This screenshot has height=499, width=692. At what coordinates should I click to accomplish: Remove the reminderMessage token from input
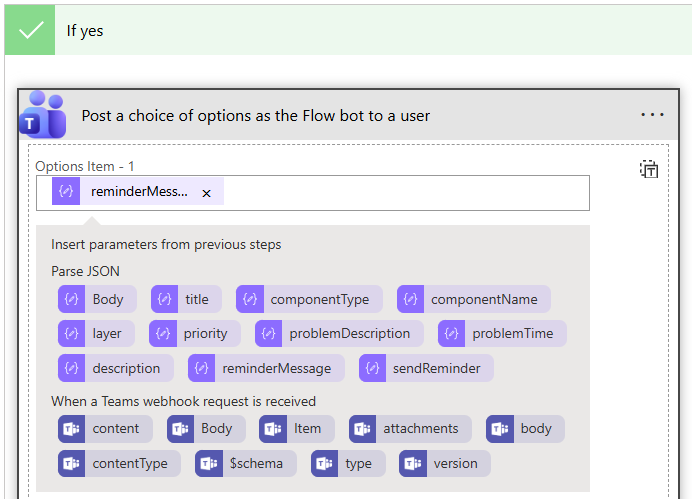206,193
